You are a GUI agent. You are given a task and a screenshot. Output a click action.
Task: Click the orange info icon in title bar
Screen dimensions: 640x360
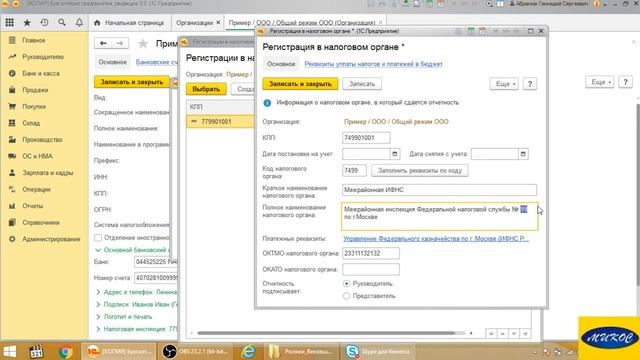tap(596, 4)
